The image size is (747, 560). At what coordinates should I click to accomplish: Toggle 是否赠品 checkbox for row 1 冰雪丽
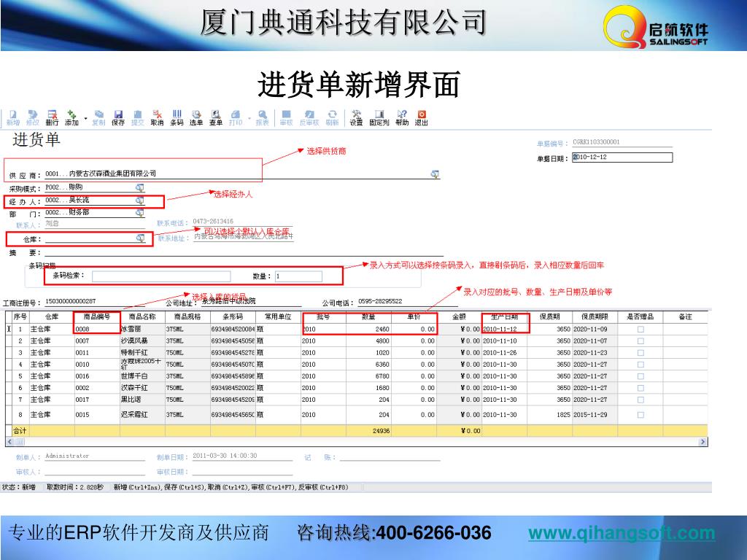pos(640,329)
